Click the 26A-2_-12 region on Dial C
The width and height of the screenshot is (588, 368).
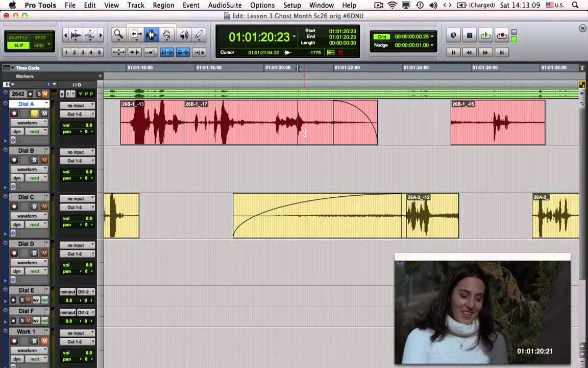point(432,216)
